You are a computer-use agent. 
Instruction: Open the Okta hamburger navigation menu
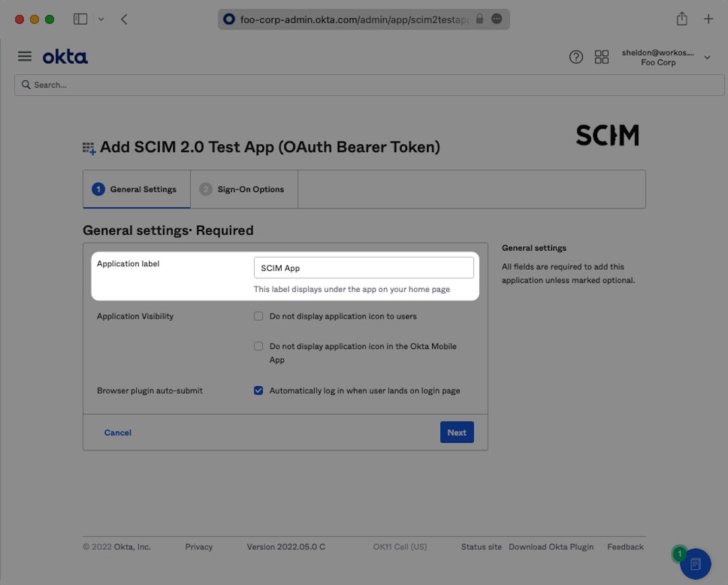point(25,57)
